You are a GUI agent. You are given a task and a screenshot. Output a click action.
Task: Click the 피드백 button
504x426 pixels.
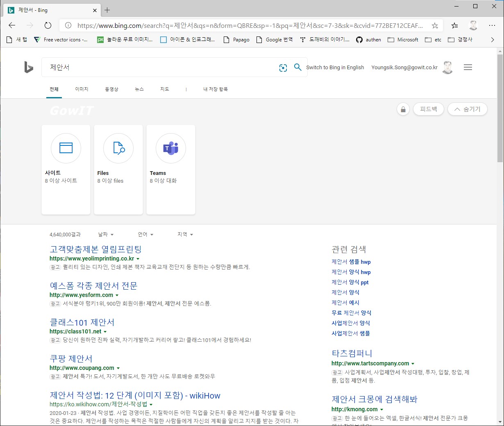pyautogui.click(x=429, y=109)
